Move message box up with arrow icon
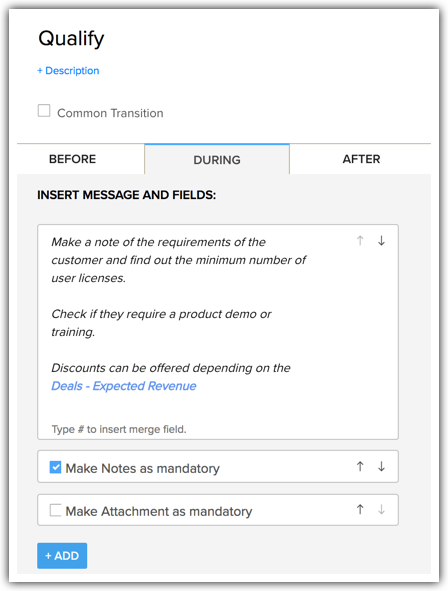 (x=360, y=240)
